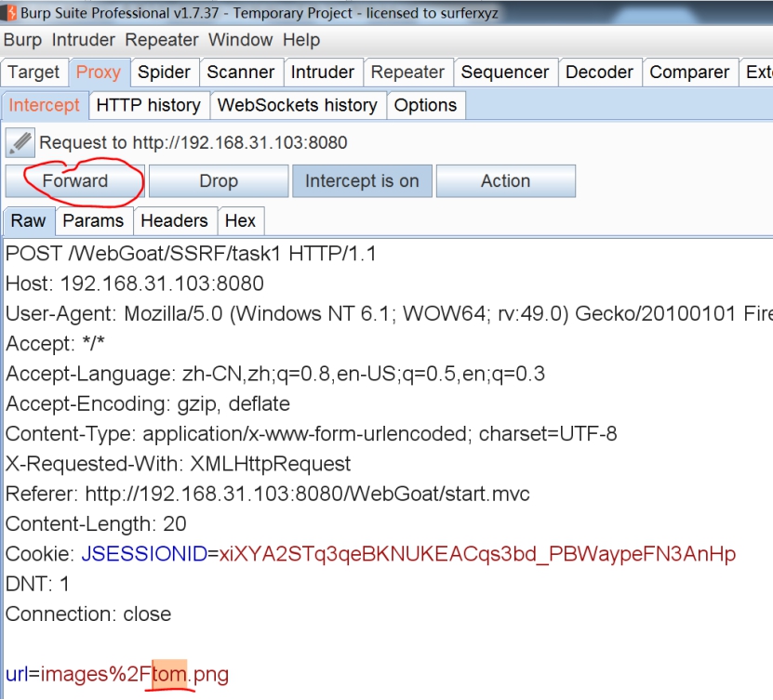Forward the intercepted request
Image resolution: width=773 pixels, height=700 pixels.
click(x=75, y=181)
